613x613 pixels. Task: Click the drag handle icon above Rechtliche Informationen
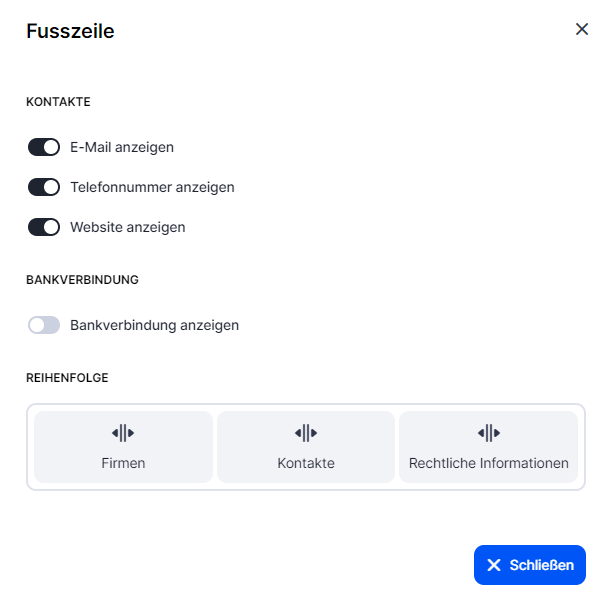(x=488, y=433)
